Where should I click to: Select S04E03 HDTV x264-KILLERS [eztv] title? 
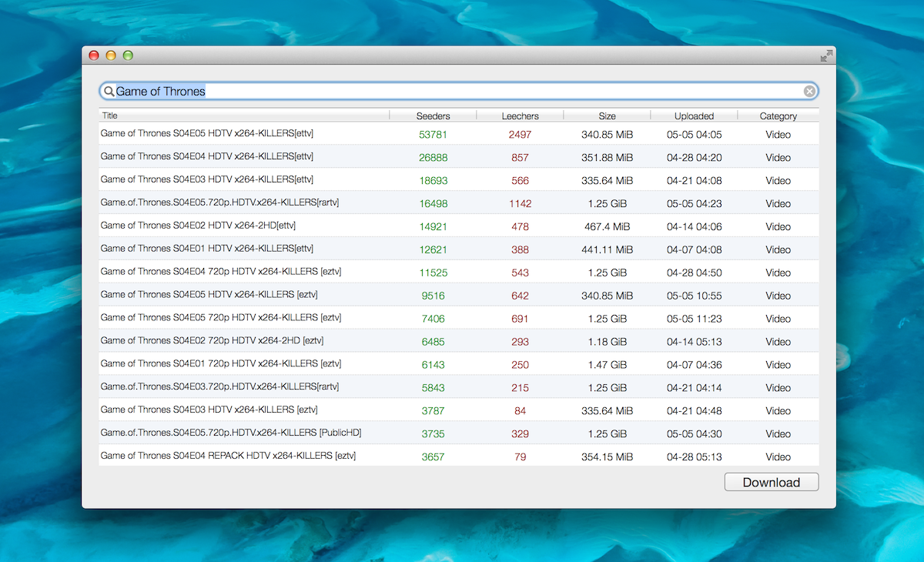209,410
